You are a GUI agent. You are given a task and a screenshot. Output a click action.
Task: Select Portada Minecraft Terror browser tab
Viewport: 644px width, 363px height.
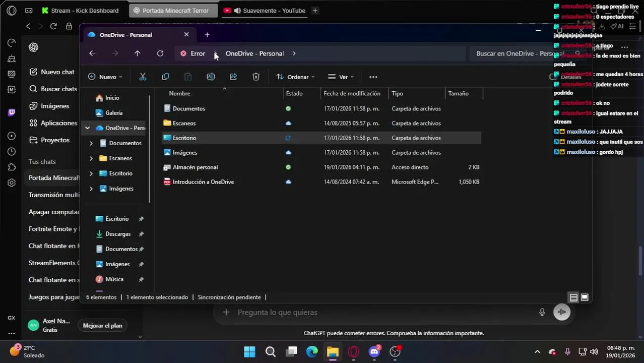(173, 11)
